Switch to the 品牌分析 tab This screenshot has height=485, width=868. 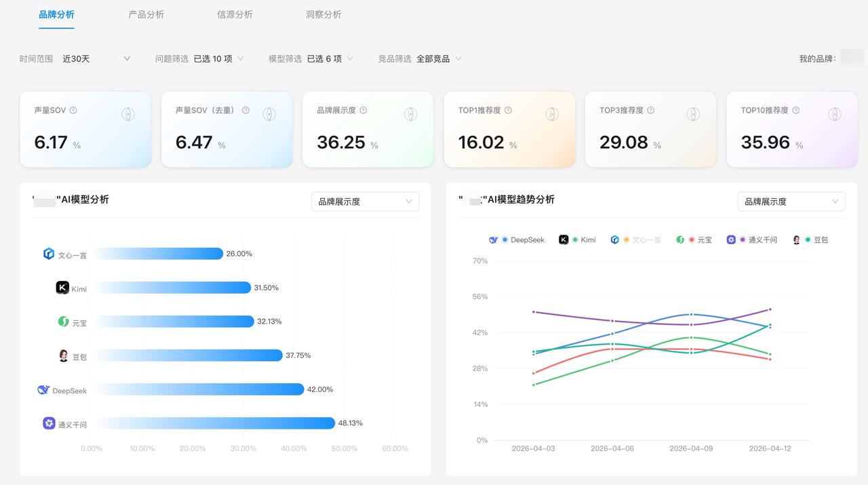click(57, 14)
